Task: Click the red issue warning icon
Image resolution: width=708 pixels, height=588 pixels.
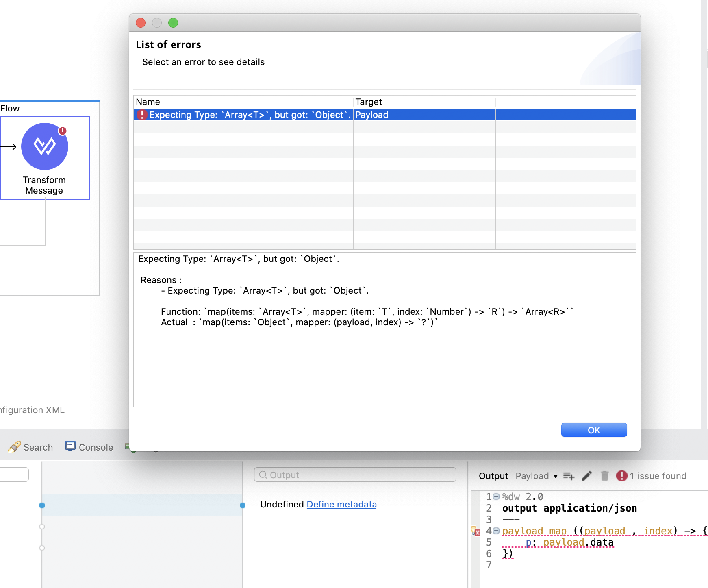Action: (x=621, y=476)
